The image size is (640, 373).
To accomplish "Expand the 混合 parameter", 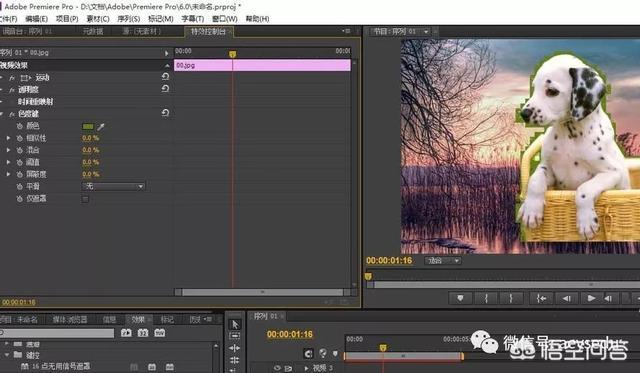I will [x=8, y=150].
